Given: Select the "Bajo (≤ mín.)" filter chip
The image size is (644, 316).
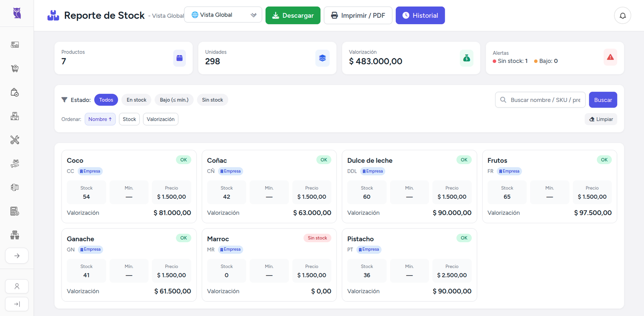Looking at the screenshot, I should [174, 100].
